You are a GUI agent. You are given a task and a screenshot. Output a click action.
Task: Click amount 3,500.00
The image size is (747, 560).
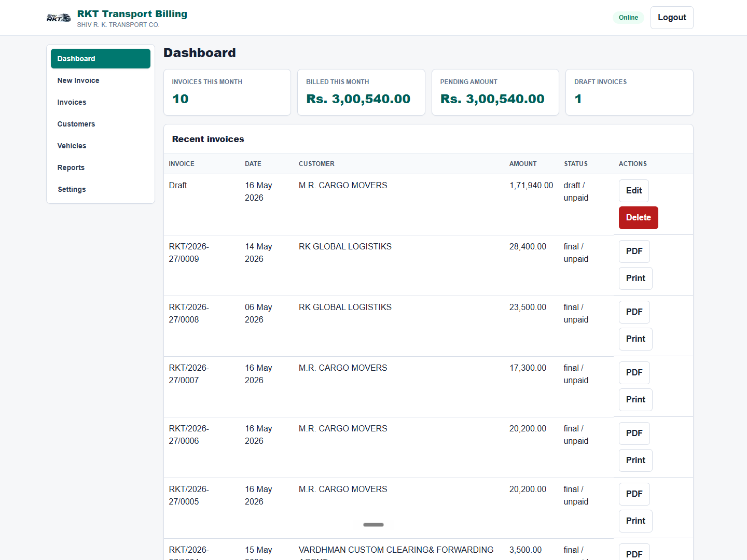tap(525, 550)
